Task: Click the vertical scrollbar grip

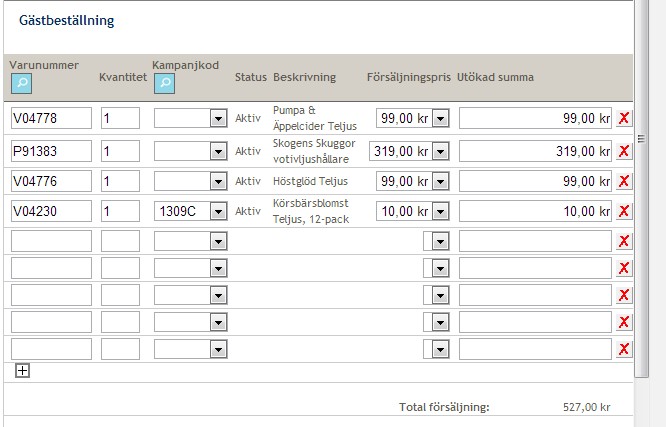Action: (641, 139)
